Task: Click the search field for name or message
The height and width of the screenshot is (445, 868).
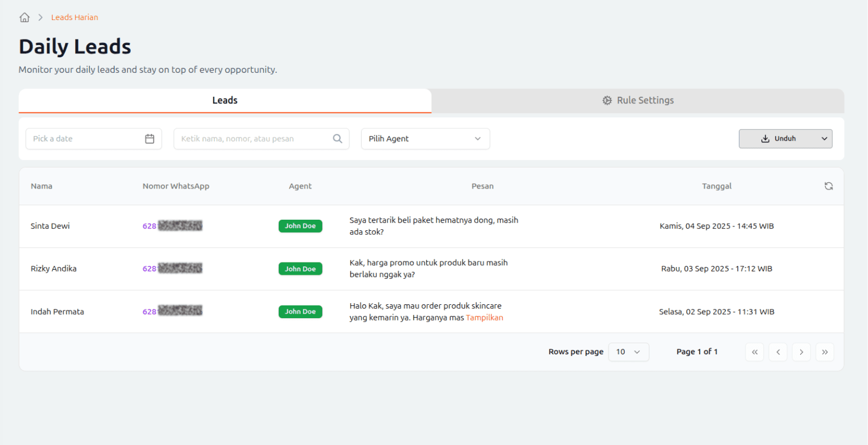Action: 253,139
